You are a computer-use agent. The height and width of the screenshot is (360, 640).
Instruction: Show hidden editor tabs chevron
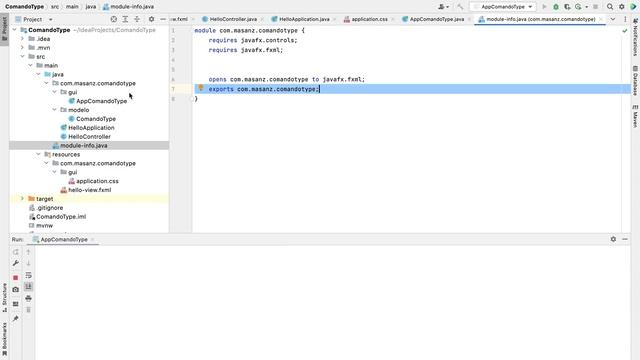click(613, 19)
